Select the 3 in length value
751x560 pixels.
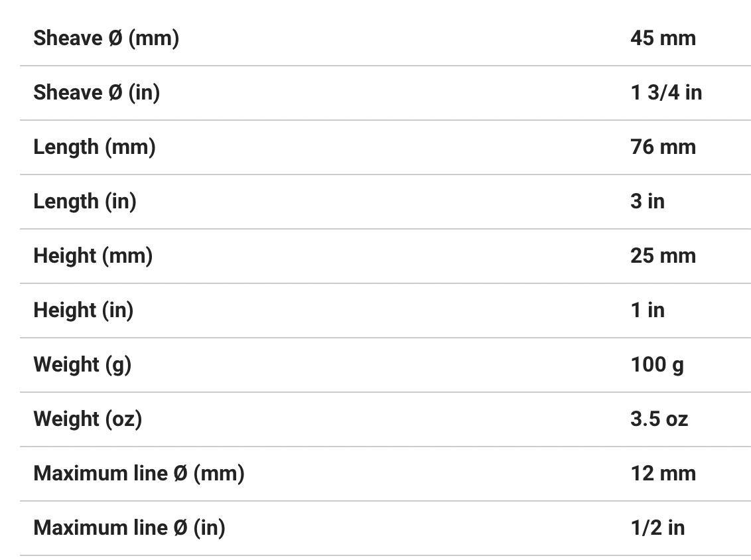click(647, 202)
